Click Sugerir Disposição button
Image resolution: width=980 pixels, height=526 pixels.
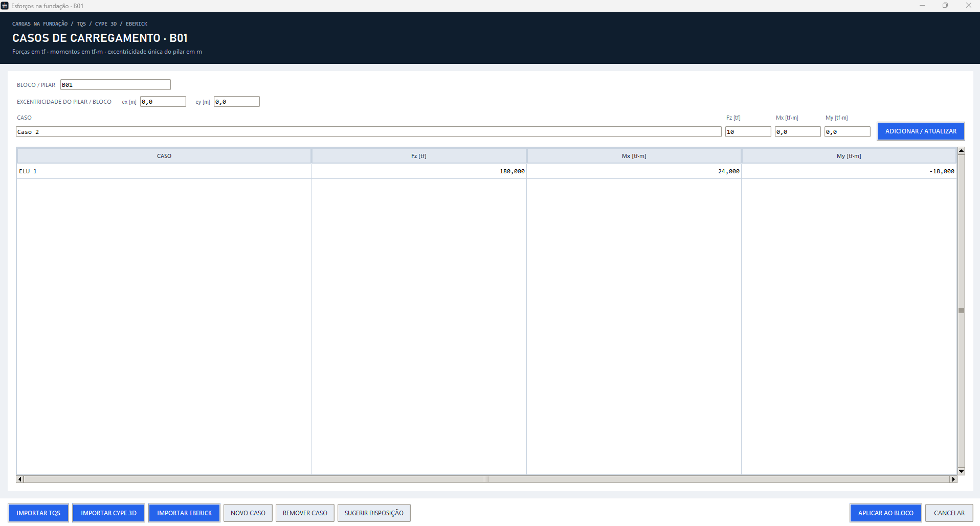(x=374, y=513)
